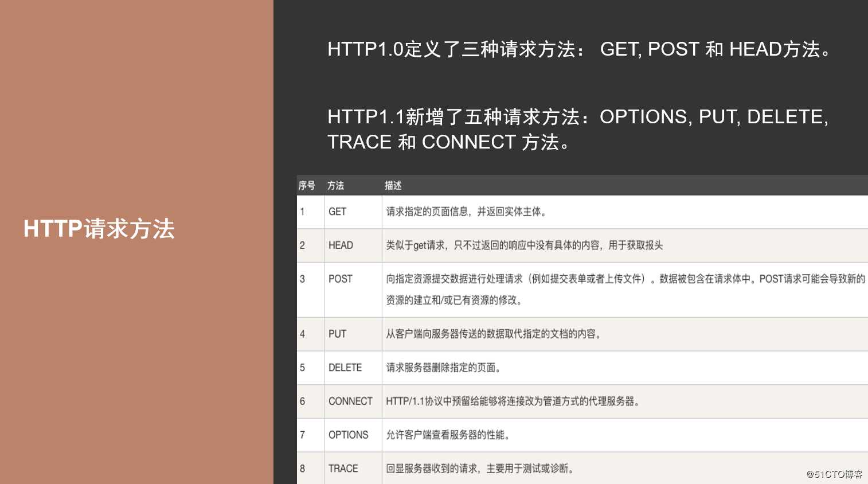Select the 'HTTP1.1新增了五种请求方法' line
The height and width of the screenshot is (484, 868).
(x=578, y=117)
